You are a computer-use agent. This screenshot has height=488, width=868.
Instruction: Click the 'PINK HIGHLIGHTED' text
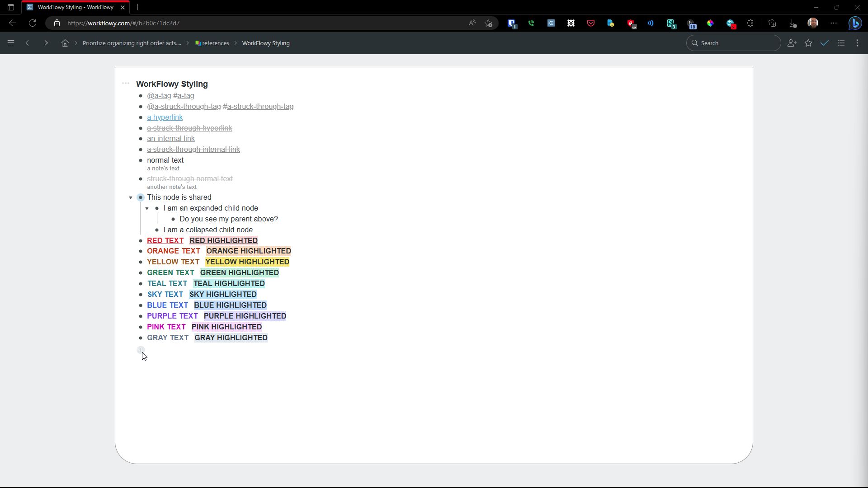click(226, 327)
